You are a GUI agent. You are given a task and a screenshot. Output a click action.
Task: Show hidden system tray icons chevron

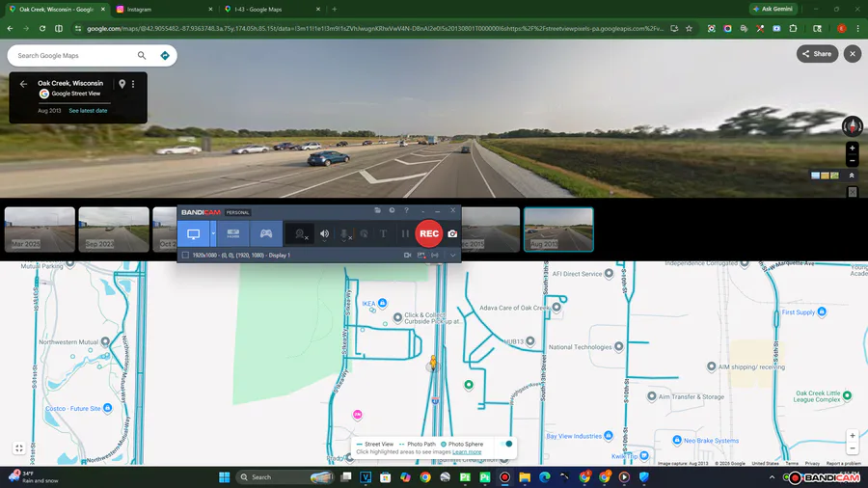tap(772, 477)
